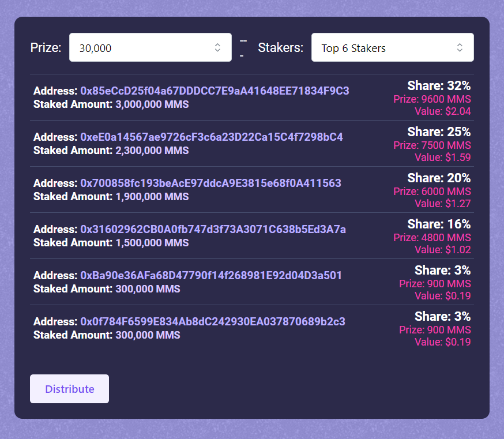Screen dimensions: 504x439
Task: Click the Share: 20% label
Action: tap(439, 178)
